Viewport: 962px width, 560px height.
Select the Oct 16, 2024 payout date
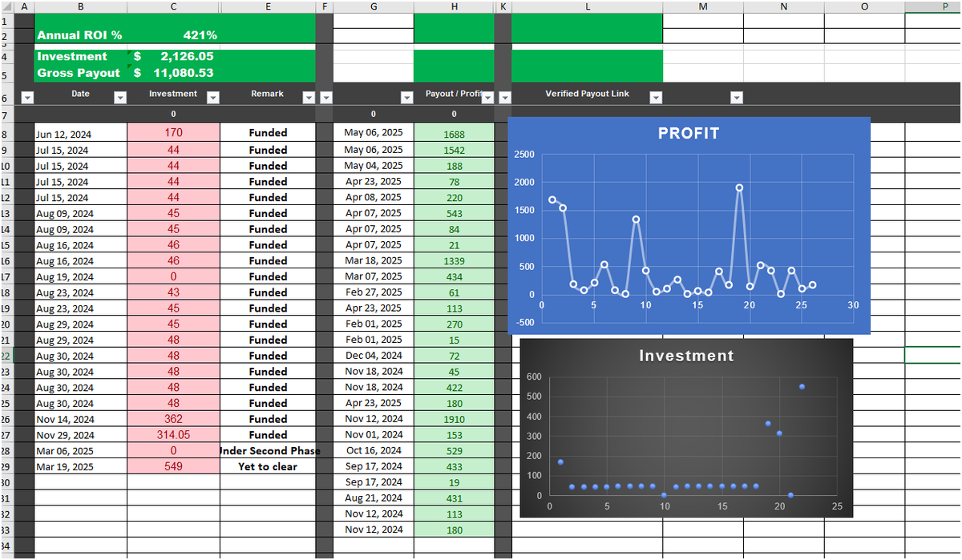click(x=374, y=451)
